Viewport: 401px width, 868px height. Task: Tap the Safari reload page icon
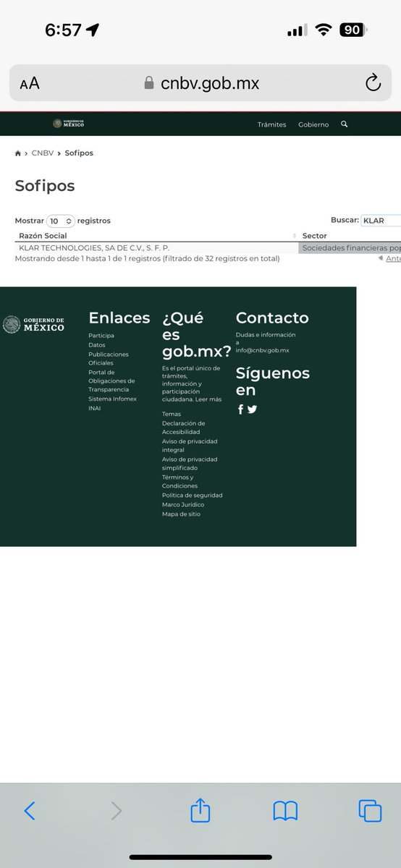373,83
